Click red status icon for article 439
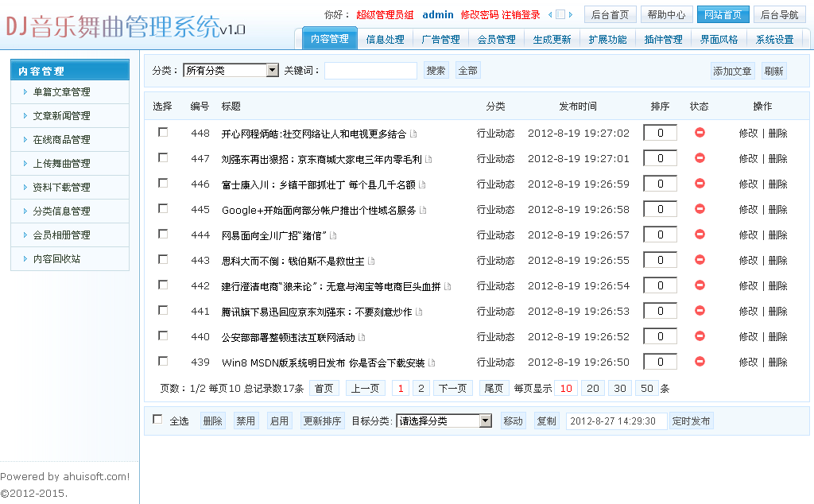Viewport: 814px width, 504px height. 700,362
